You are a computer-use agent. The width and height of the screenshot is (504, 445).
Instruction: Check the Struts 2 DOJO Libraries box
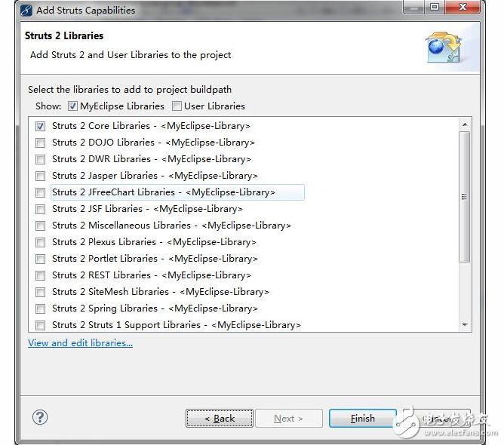(40, 143)
